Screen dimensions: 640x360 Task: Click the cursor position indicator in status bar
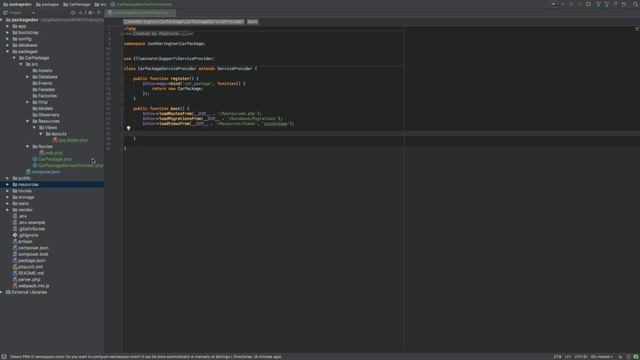(557, 357)
